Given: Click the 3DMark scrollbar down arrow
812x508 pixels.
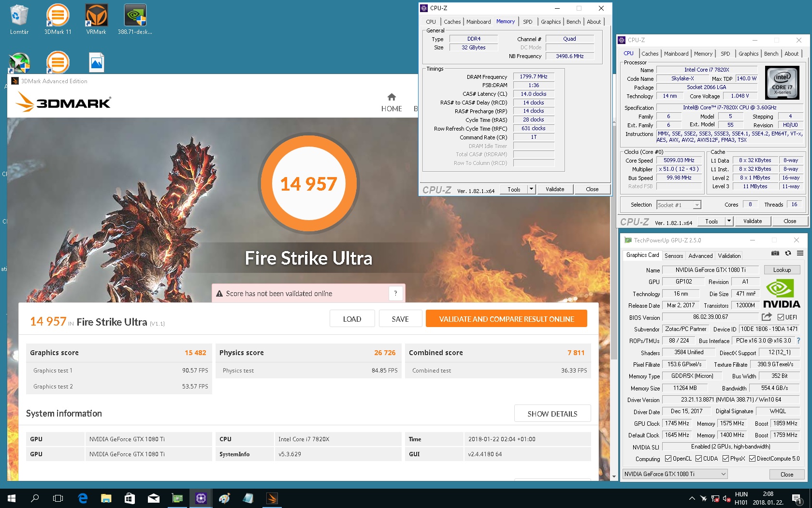Looking at the screenshot, I should [x=614, y=477].
